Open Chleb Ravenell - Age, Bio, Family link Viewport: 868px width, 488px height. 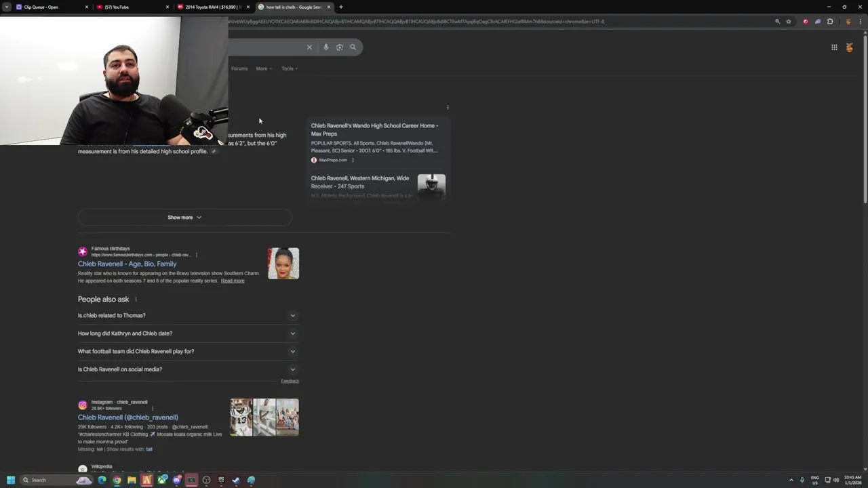[127, 264]
